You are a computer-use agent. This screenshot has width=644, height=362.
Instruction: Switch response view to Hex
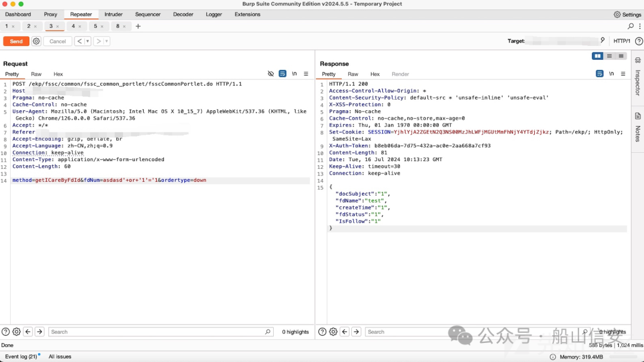[375, 74]
